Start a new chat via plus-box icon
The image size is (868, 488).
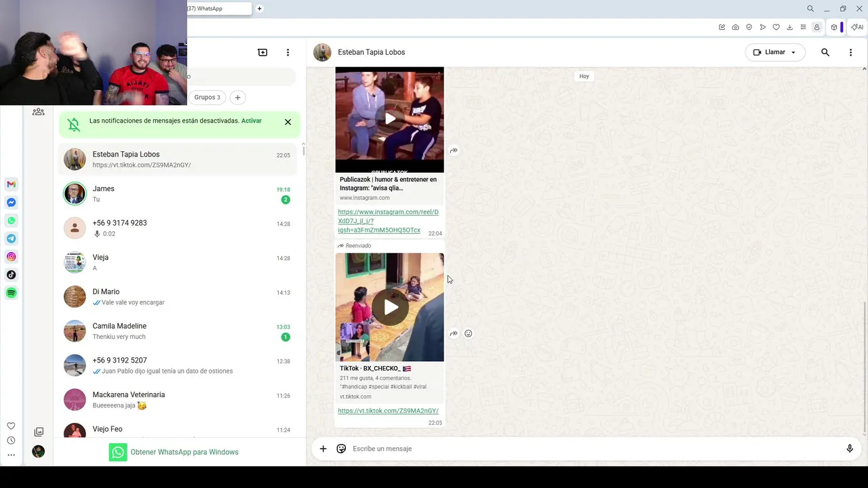pos(262,52)
